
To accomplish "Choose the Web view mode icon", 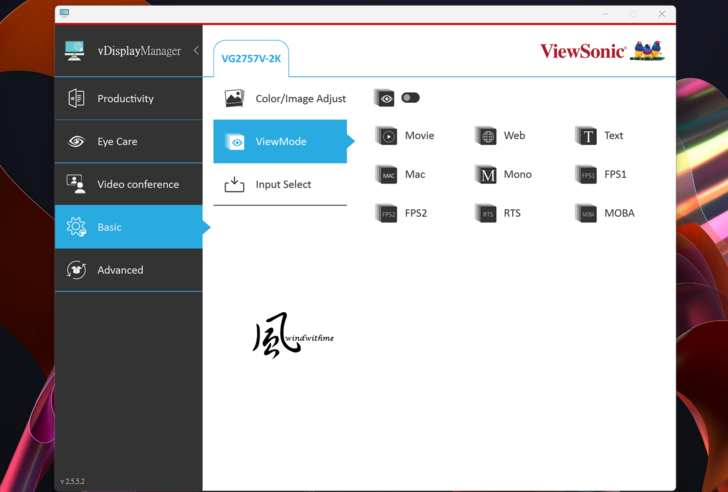I will [x=486, y=136].
